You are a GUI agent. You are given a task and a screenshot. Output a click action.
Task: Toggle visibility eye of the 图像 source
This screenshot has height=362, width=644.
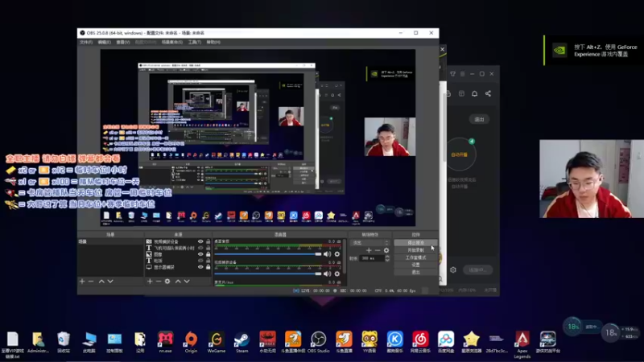pos(200,254)
